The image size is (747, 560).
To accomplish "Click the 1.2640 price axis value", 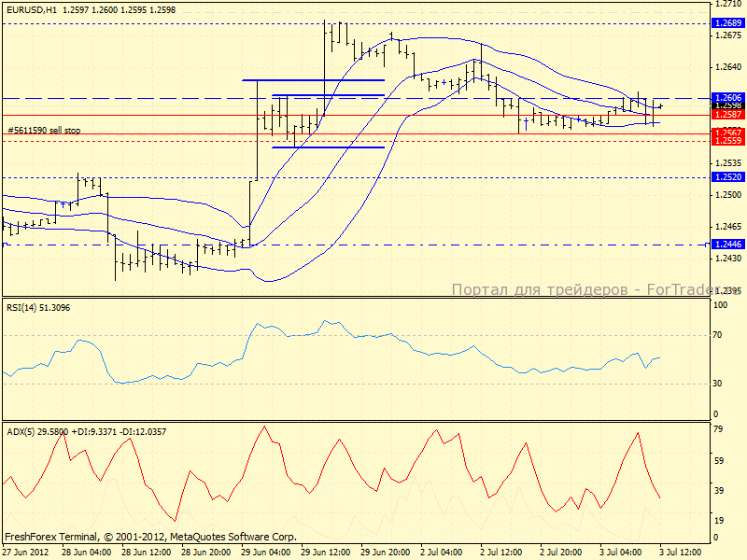I will click(x=728, y=67).
